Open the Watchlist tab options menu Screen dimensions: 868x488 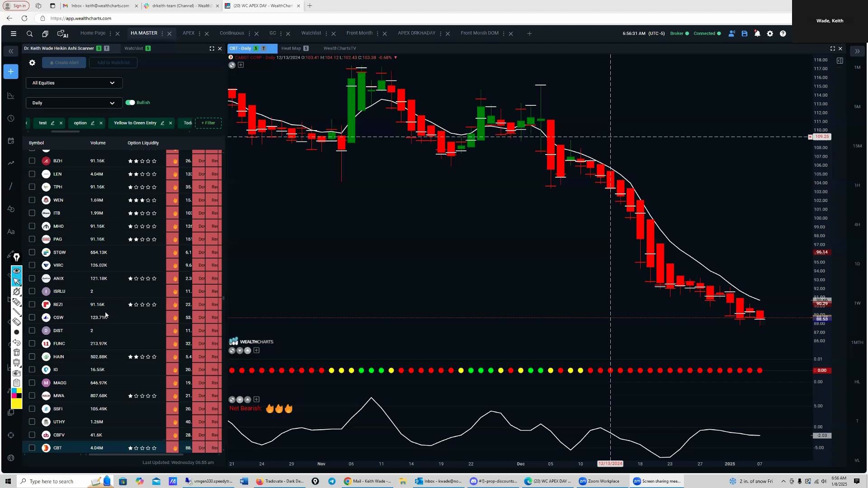coord(326,33)
